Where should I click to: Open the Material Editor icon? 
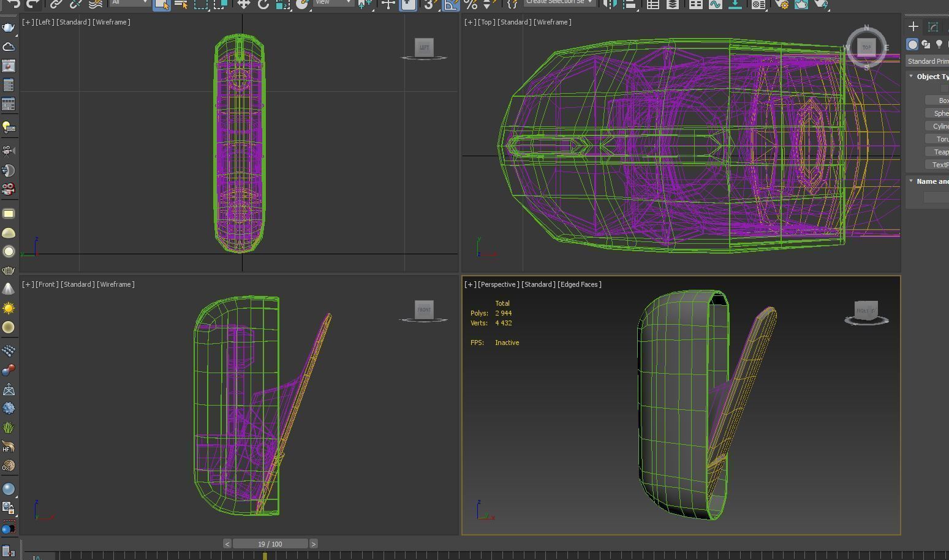(x=758, y=4)
